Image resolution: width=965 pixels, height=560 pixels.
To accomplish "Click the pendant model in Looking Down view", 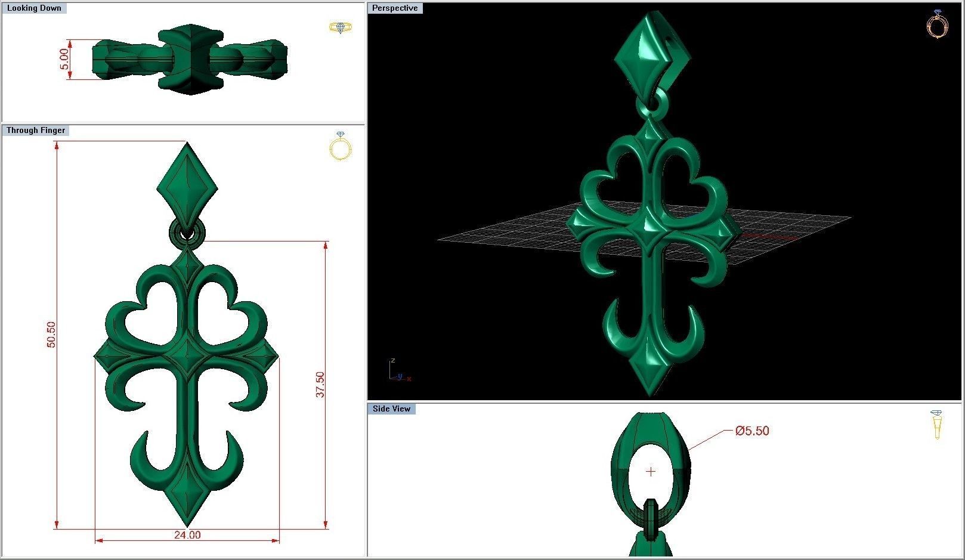I will [x=190, y=59].
